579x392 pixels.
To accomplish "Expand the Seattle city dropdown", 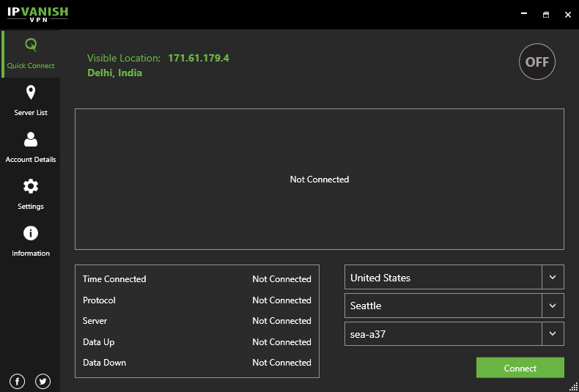I will (x=553, y=306).
